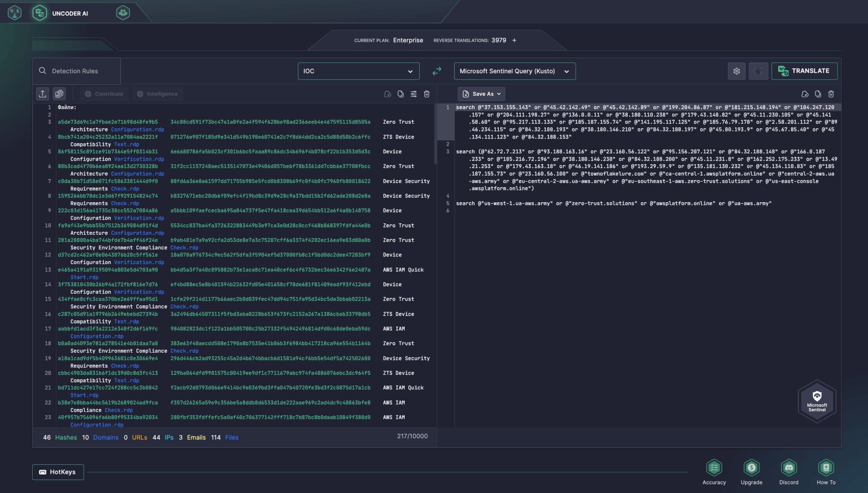Toggle the Contribute option
Screen dimensions: 868x493
[x=104, y=94]
